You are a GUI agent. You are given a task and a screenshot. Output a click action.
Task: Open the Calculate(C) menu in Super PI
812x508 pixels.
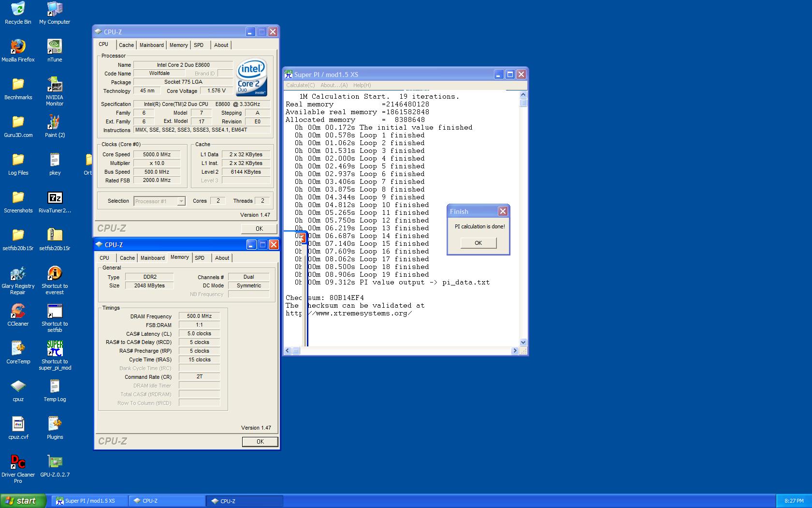[x=300, y=85]
